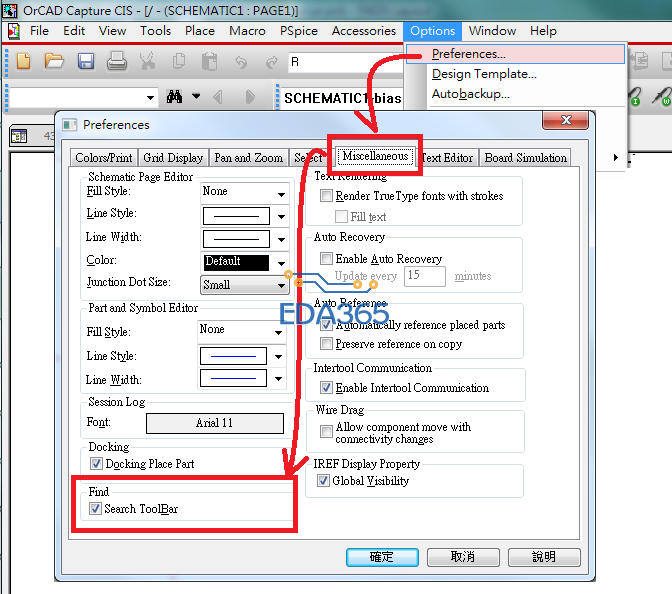Click the Find previous left arrow

(218, 97)
